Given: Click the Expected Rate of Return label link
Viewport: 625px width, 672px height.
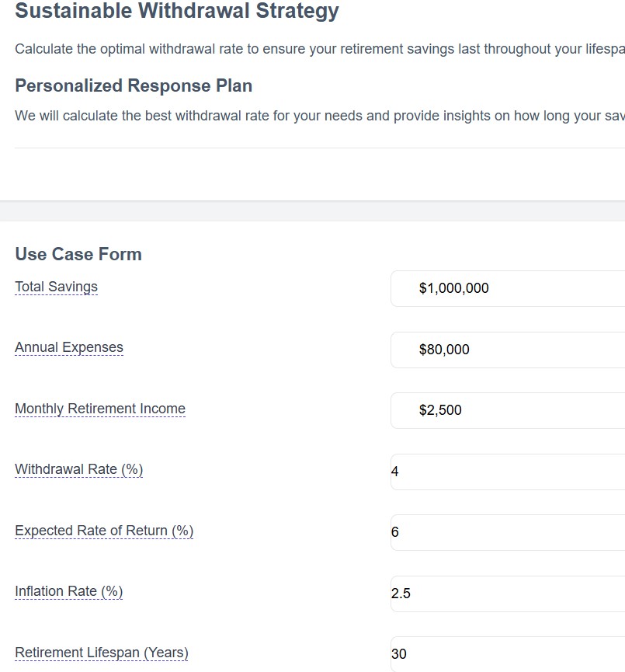Looking at the screenshot, I should [103, 531].
